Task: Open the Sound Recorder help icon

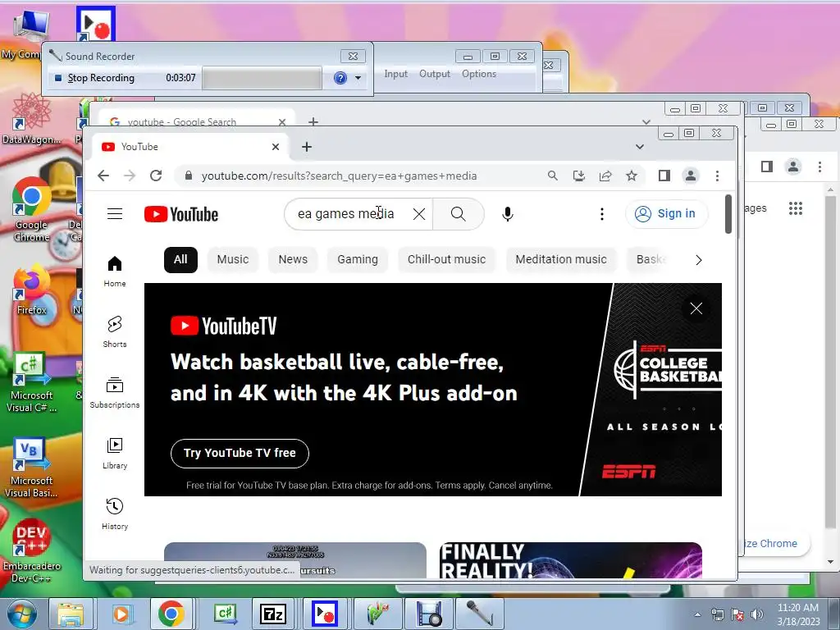Action: [340, 78]
